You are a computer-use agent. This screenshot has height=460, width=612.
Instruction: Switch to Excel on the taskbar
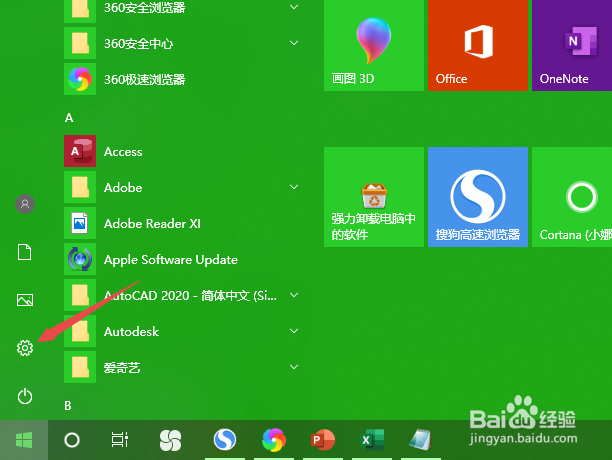coord(372,440)
